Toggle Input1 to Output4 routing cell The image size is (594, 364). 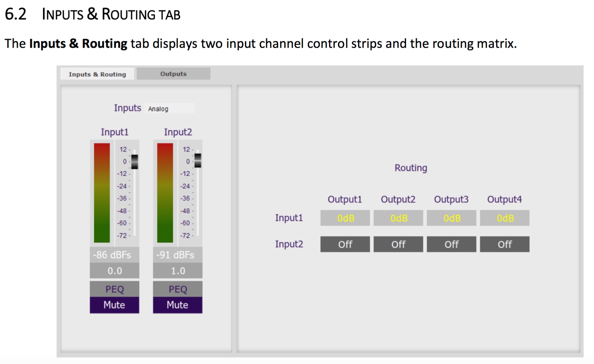pos(505,218)
